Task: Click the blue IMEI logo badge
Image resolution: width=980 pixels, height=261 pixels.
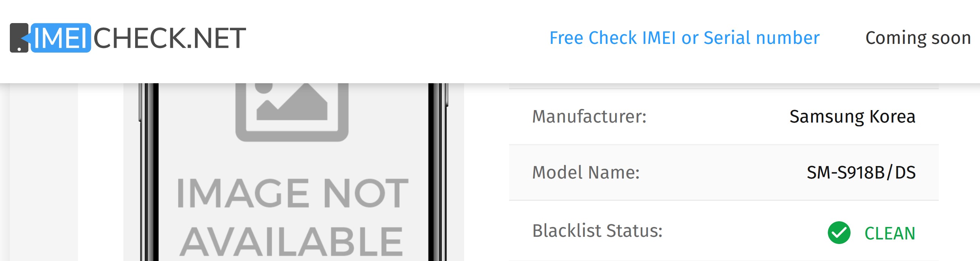Action: [x=61, y=38]
